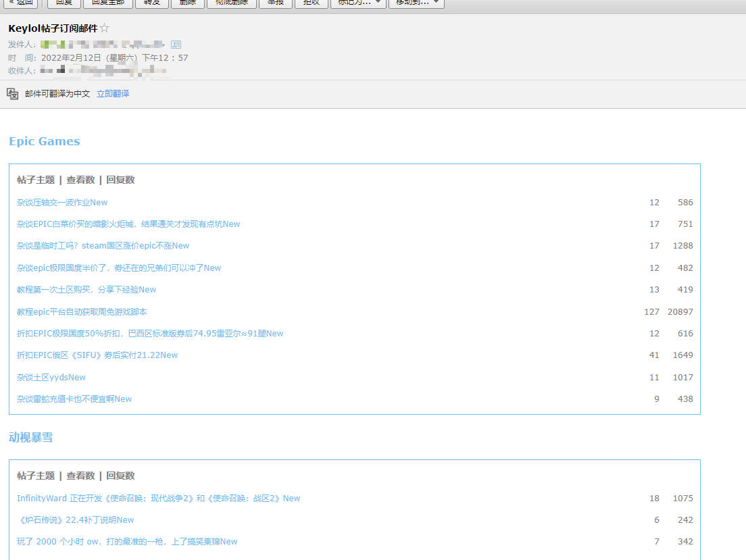
Task: Click the translate icon beside 邮件可翻译为中文
Action: (12, 94)
